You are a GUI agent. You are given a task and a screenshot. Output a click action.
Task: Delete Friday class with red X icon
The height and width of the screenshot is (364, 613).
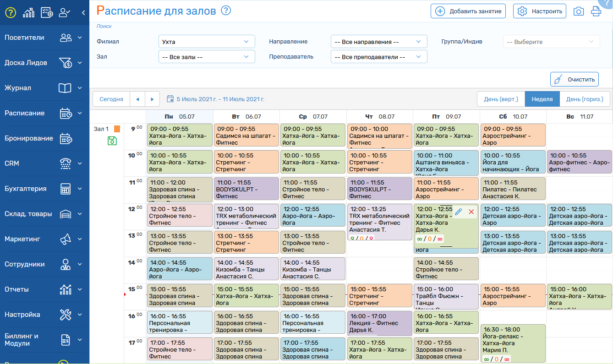click(x=471, y=212)
